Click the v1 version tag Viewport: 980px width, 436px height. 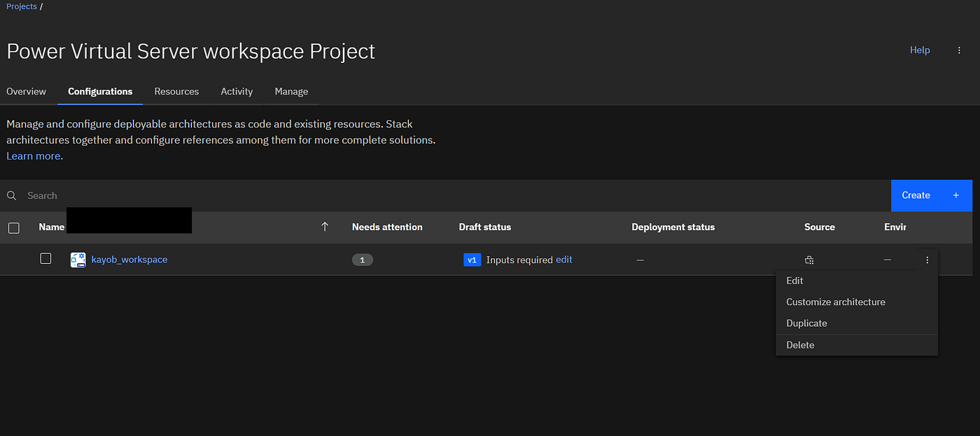point(472,260)
